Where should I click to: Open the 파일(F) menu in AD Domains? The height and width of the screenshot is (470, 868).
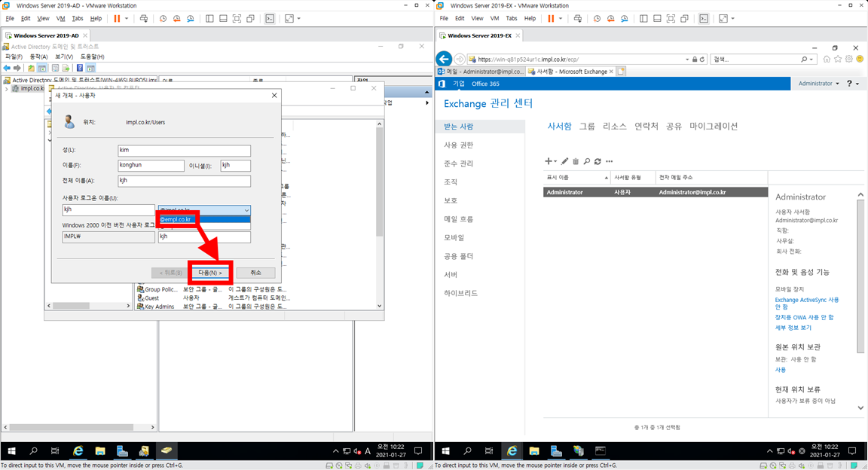coord(14,56)
